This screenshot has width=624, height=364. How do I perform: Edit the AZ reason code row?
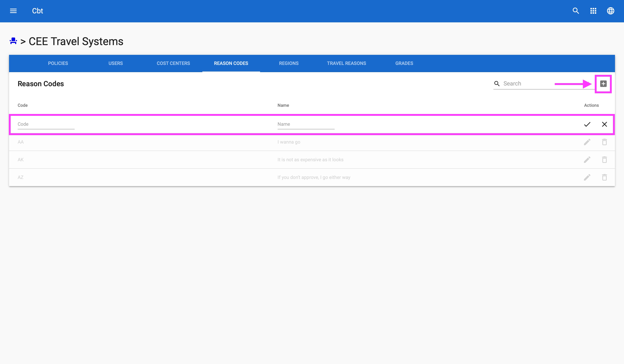coord(587,177)
